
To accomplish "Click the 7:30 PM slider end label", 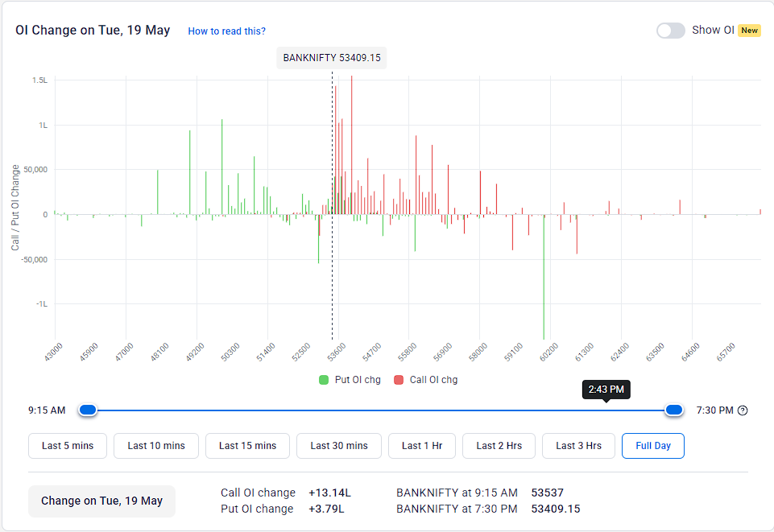I will pos(714,410).
